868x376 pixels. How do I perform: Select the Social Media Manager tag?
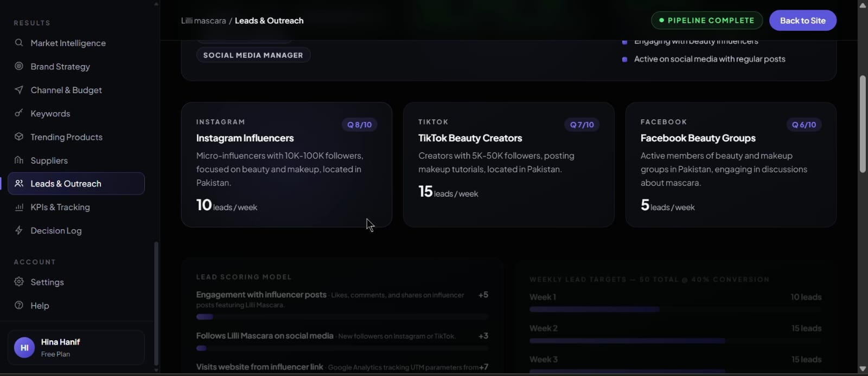[x=253, y=55]
